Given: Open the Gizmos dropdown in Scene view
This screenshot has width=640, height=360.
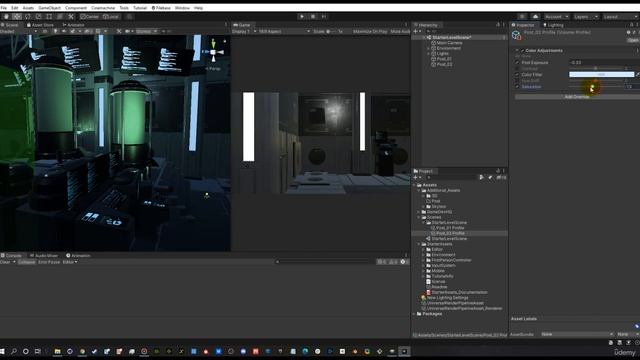Looking at the screenshot, I should click(x=147, y=31).
